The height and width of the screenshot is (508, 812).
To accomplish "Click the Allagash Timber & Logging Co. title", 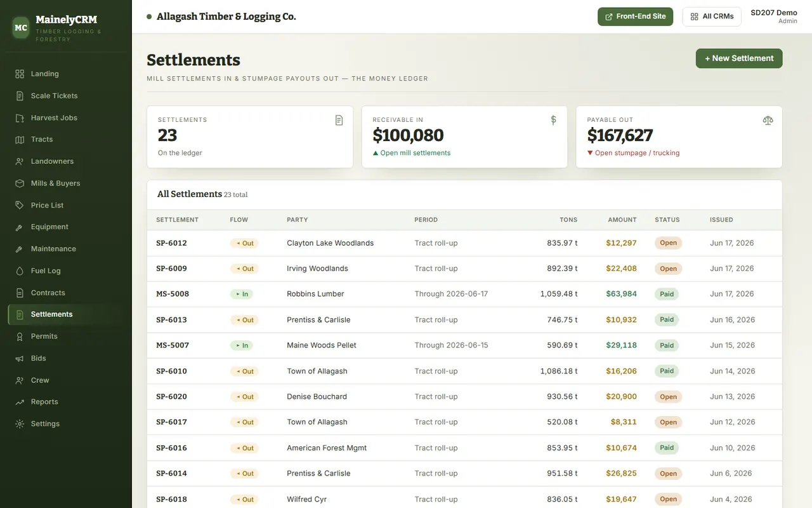I will (226, 17).
